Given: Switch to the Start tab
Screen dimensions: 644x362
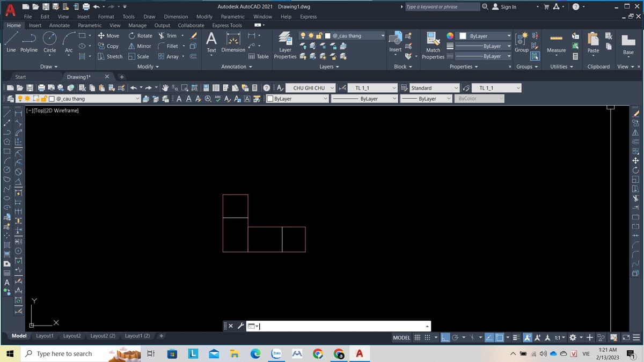Looking at the screenshot, I should pyautogui.click(x=20, y=77).
